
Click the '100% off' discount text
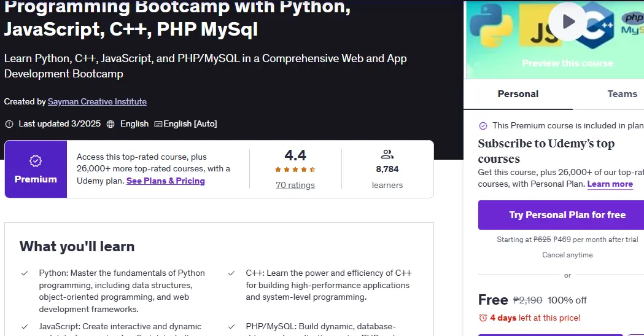click(x=567, y=300)
